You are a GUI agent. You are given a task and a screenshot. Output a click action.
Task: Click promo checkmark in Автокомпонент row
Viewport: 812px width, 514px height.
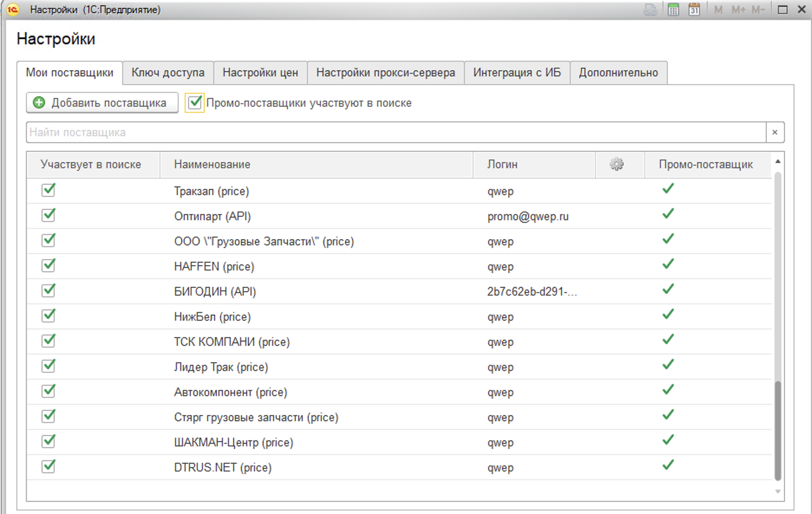tap(668, 390)
